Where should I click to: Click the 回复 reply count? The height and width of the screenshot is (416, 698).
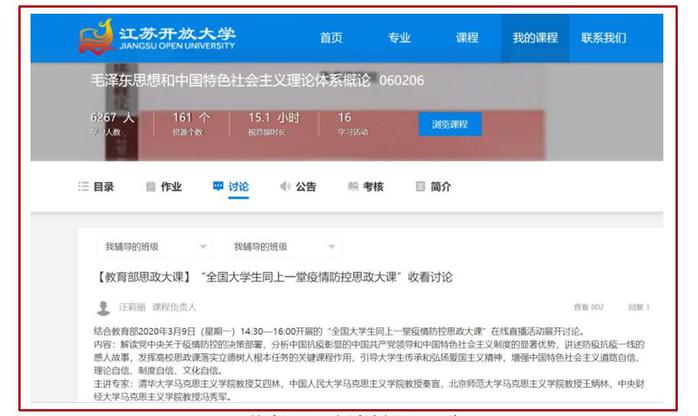(638, 307)
